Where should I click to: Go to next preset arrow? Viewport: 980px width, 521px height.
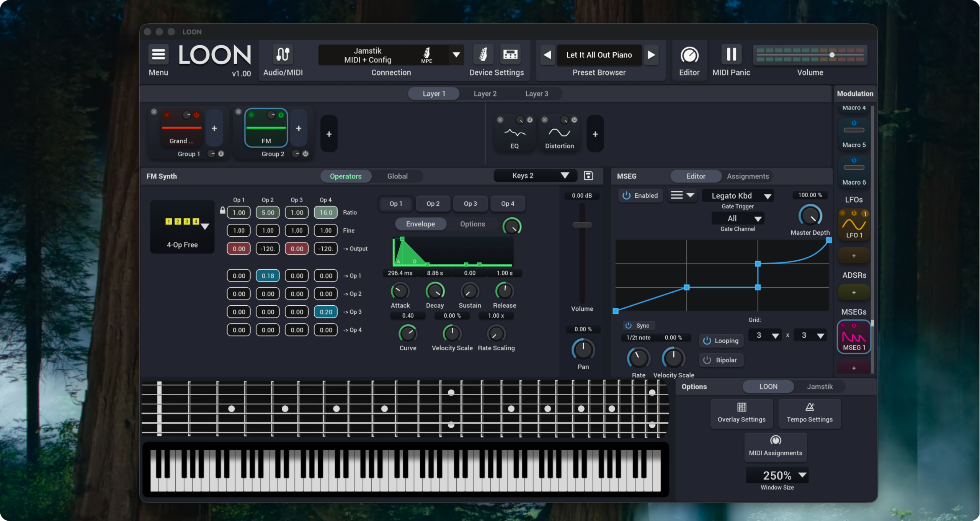coord(651,55)
